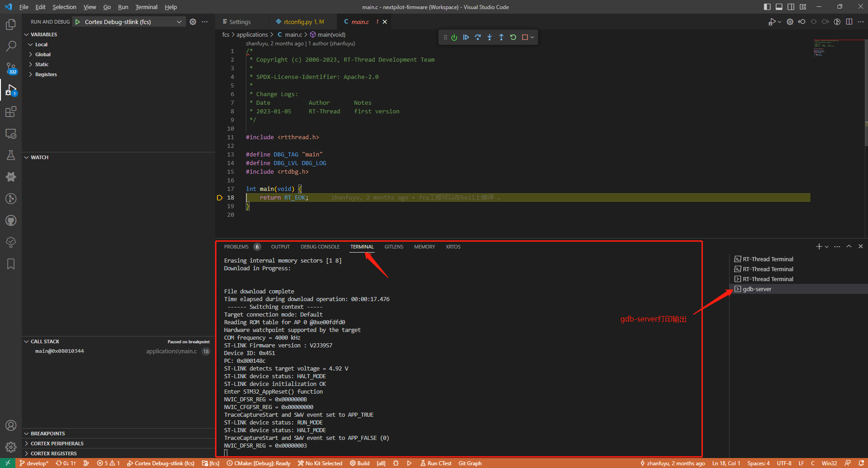The width and height of the screenshot is (868, 468).
Task: Select the gdb-server terminal
Action: coord(799,289)
